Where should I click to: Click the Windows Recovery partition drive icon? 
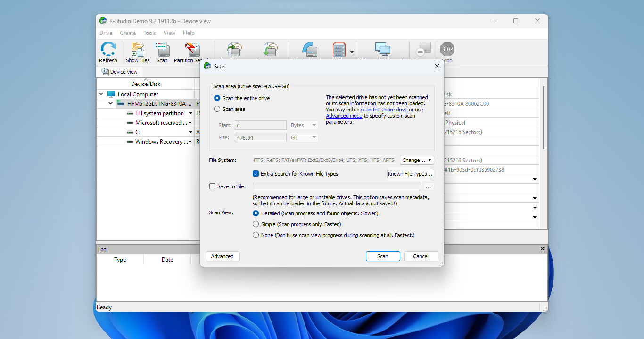point(130,142)
